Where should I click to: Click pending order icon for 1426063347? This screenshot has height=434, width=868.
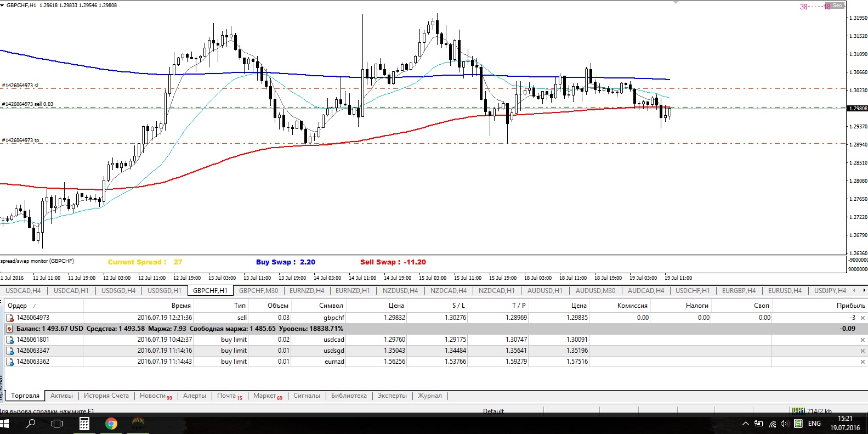[x=9, y=351]
